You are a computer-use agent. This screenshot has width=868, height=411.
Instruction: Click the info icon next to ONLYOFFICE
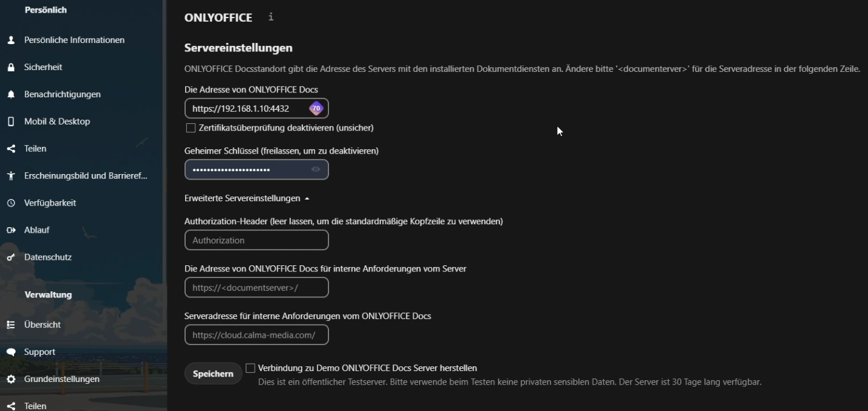point(271,17)
